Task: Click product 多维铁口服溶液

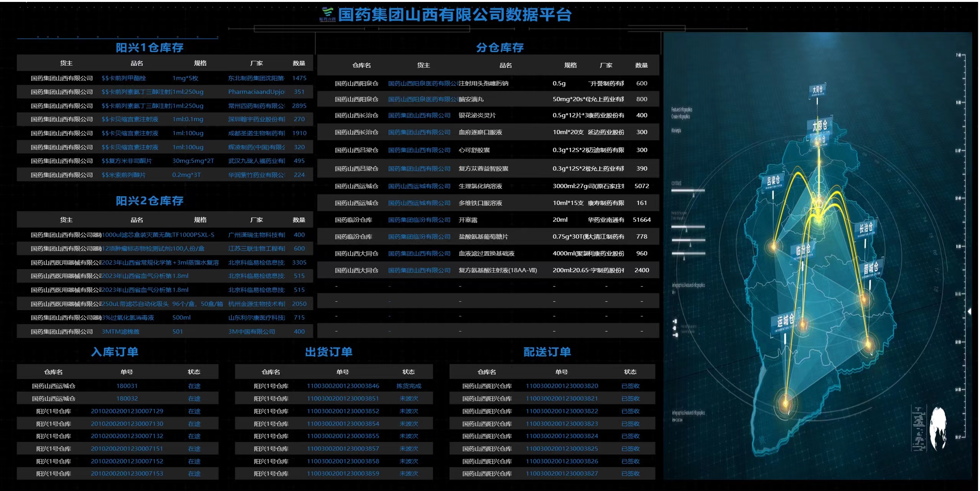Action: [x=480, y=203]
